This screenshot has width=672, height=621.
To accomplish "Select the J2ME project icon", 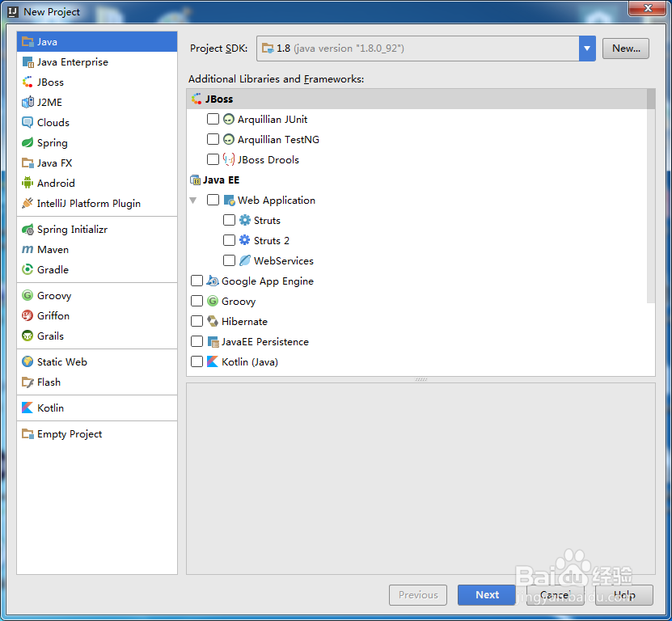I will pyautogui.click(x=27, y=102).
